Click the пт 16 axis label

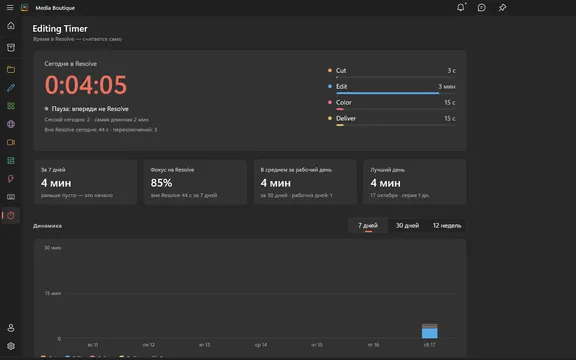click(373, 345)
